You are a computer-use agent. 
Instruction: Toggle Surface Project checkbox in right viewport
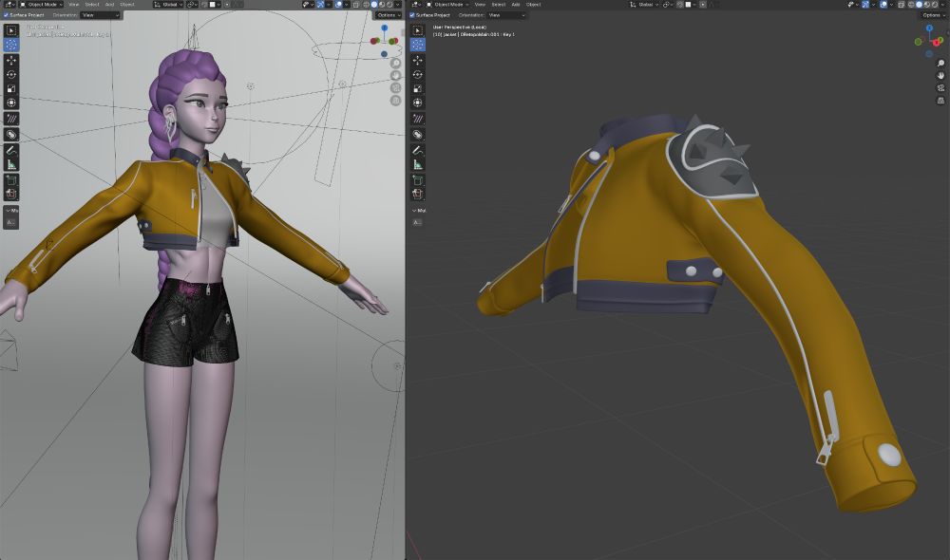(412, 15)
